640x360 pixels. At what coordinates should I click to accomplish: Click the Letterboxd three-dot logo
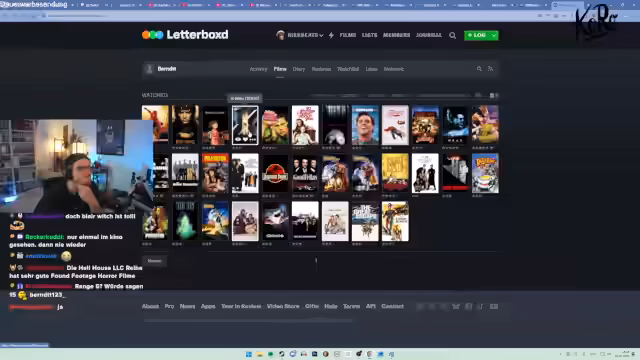click(x=152, y=35)
